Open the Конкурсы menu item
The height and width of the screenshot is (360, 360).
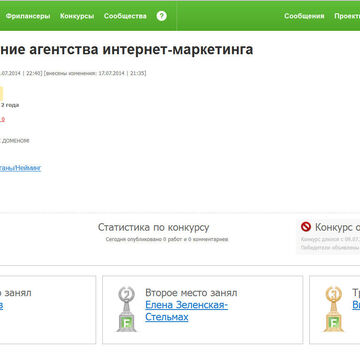click(77, 16)
